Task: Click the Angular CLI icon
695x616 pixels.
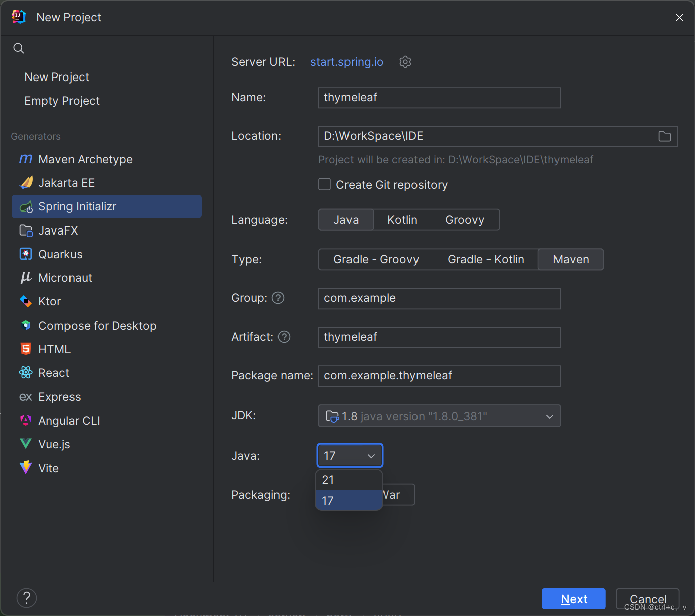Action: click(26, 420)
